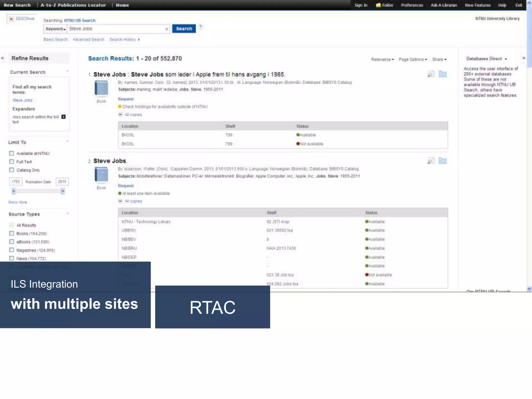Viewport: 532px width, 399px height.
Task: Remove full text expander with X icon
Action: point(63,117)
